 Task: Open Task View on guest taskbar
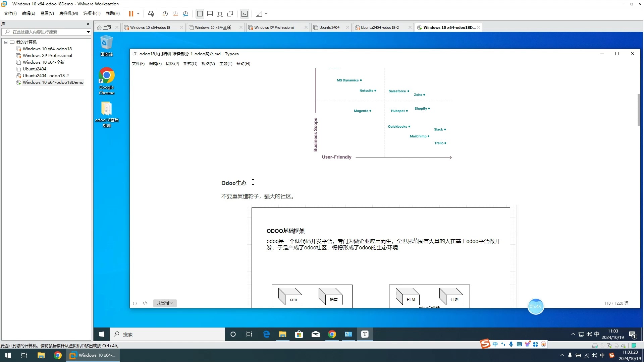point(249,334)
